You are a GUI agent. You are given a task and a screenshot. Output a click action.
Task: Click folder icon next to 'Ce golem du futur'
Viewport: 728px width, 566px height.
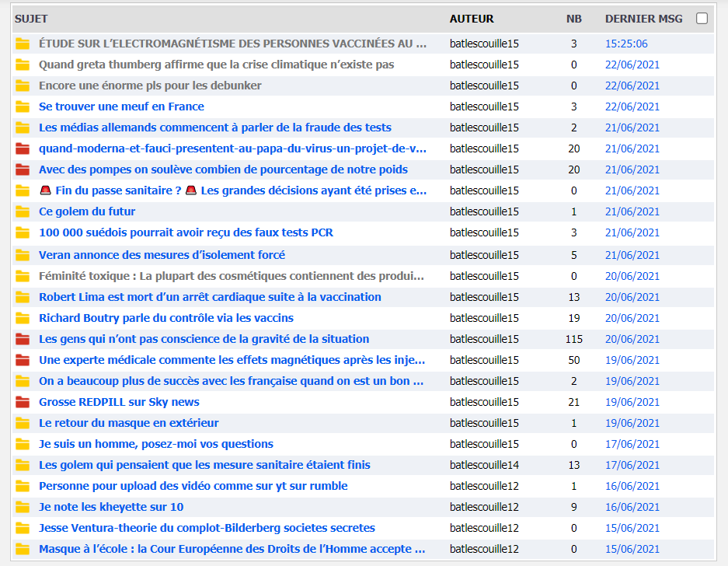(x=23, y=212)
